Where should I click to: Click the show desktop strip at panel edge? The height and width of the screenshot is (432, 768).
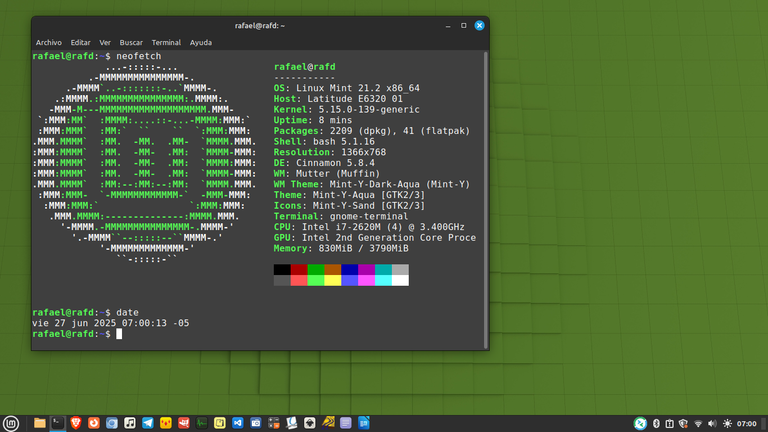point(765,424)
